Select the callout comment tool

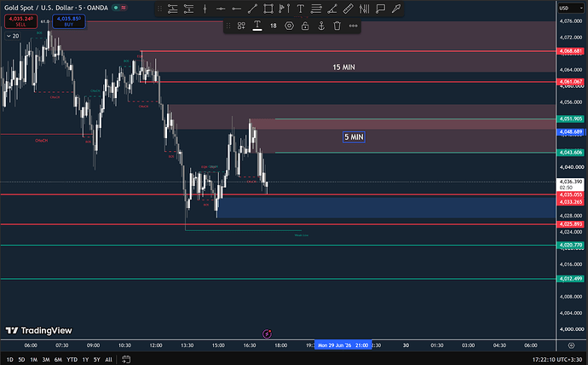(380, 9)
